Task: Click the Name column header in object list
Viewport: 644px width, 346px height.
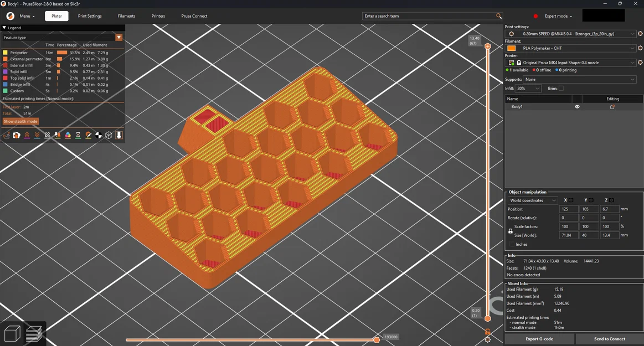Action: click(538, 99)
